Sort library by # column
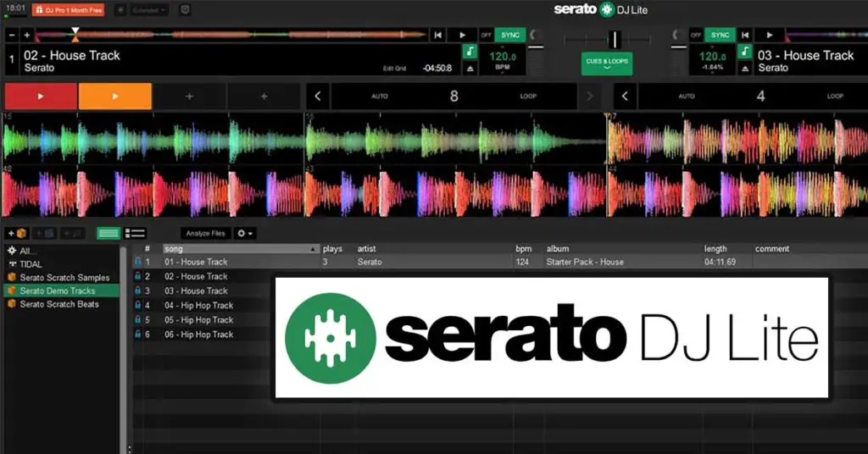Viewport: 868px width, 454px height. pos(147,249)
